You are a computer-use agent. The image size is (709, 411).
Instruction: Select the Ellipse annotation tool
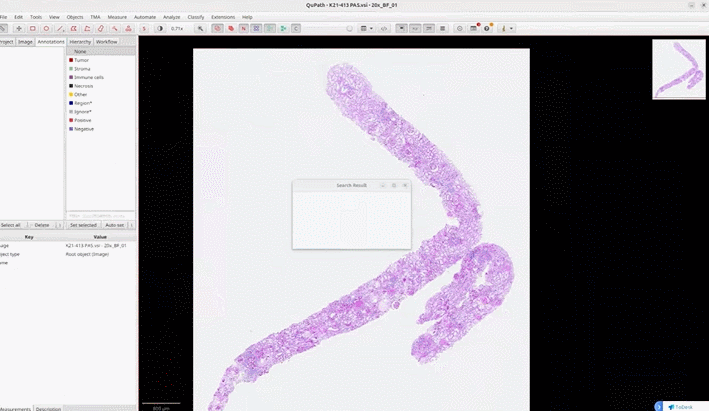point(46,28)
